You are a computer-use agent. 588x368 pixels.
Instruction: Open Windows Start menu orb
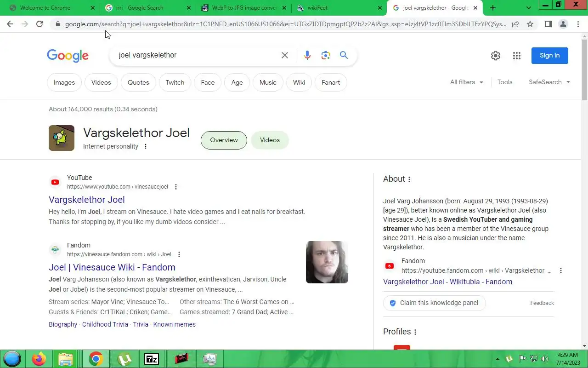[12, 359]
